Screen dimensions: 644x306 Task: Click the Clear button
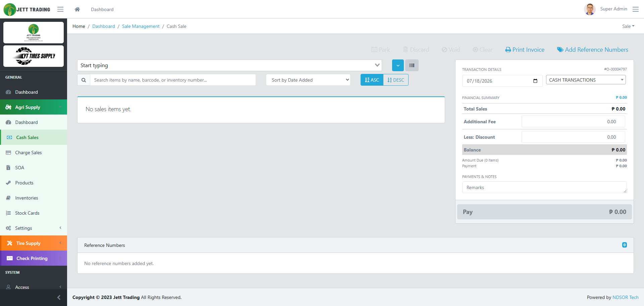pyautogui.click(x=483, y=50)
